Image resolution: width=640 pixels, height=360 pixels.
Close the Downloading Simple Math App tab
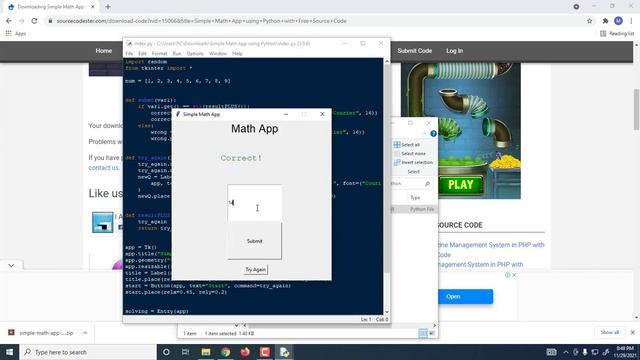click(93, 7)
